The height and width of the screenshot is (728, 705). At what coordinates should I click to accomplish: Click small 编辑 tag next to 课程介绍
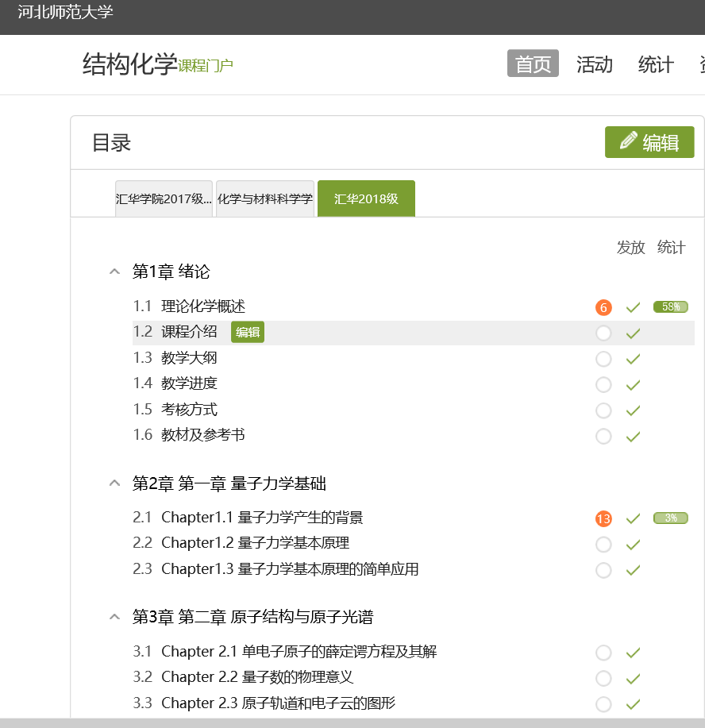[248, 333]
